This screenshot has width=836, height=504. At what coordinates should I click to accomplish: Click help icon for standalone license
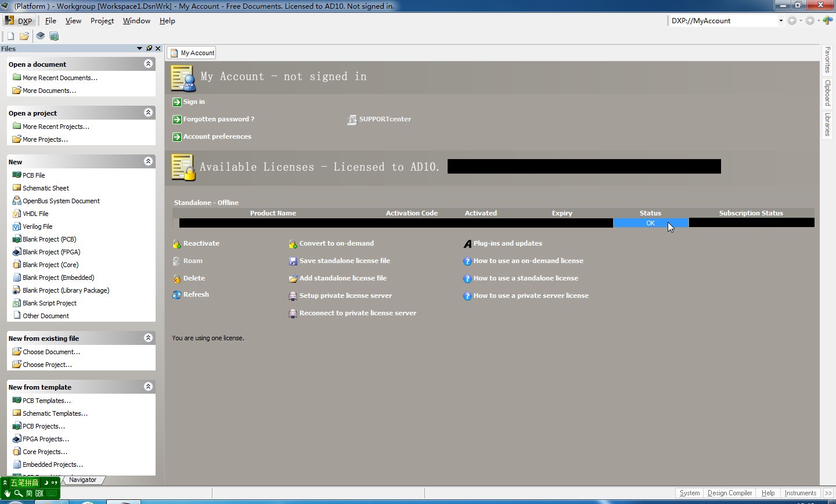(x=467, y=279)
